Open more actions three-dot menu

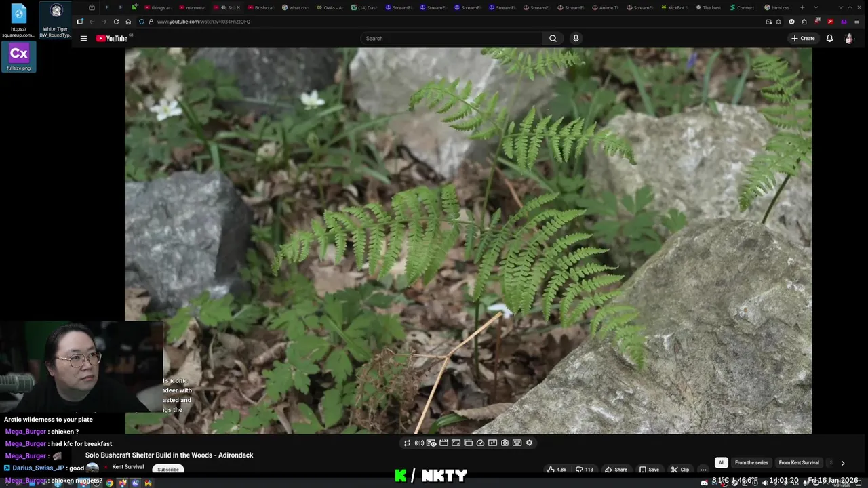click(703, 470)
